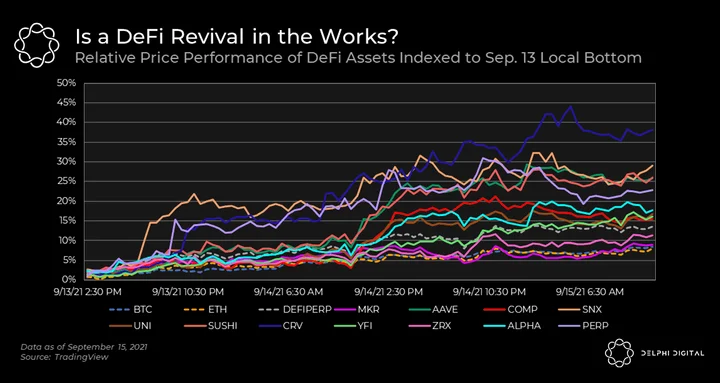The width and height of the screenshot is (720, 383).
Task: Click the Delphi knot logo beside title
Action: click(x=37, y=45)
